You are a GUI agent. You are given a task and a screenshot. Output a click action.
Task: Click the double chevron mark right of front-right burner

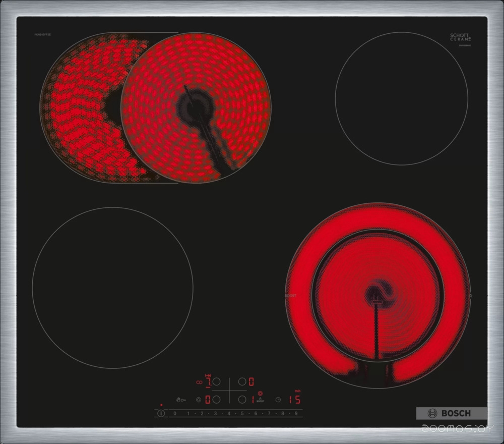pos(471,295)
